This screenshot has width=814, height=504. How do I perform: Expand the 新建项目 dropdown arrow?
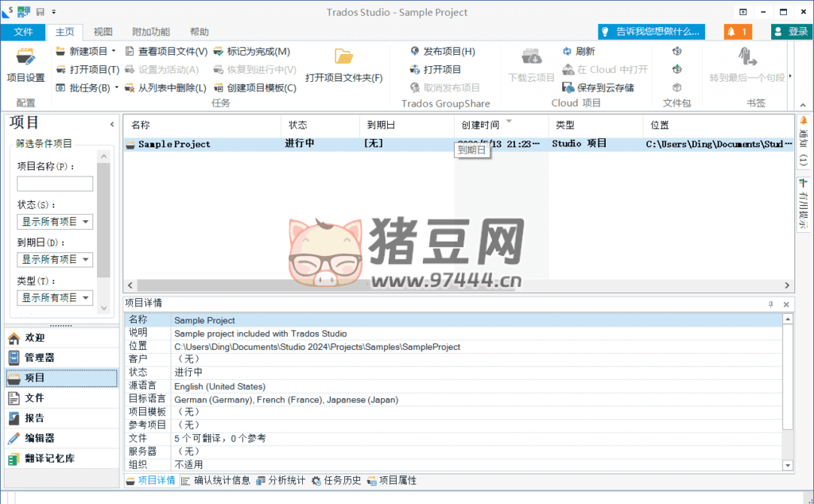[x=114, y=51]
